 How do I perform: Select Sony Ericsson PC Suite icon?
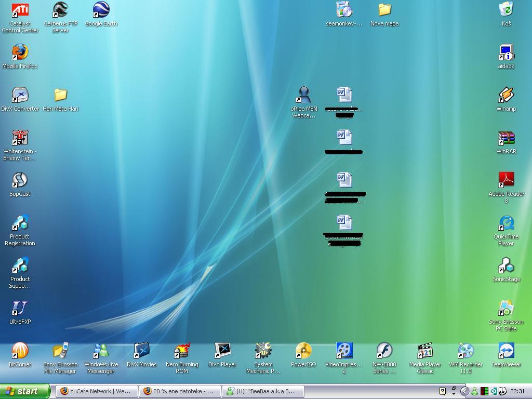pos(506,308)
